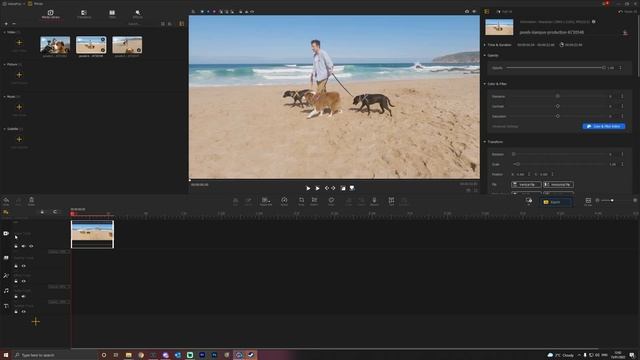
Task: Click the plus icon under Subtitle folder
Action: pos(19,139)
